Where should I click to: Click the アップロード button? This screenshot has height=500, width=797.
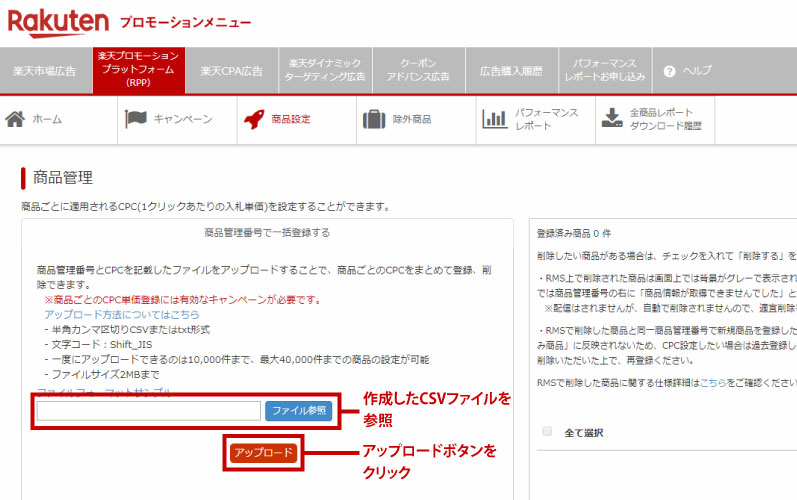pyautogui.click(x=263, y=452)
